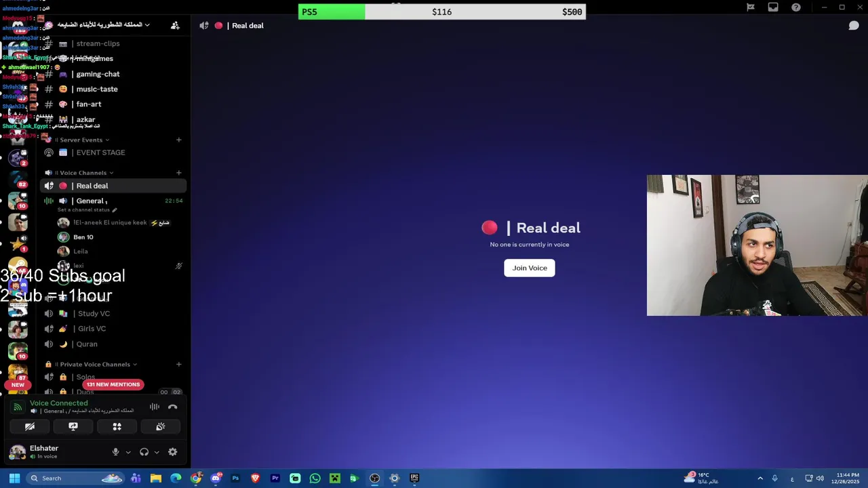Jump to 131 new mentions

113,384
